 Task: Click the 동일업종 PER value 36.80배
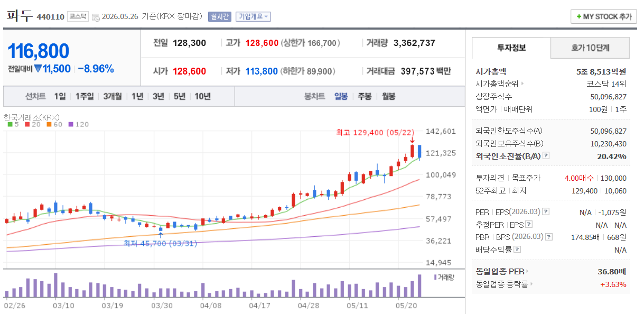(612, 272)
